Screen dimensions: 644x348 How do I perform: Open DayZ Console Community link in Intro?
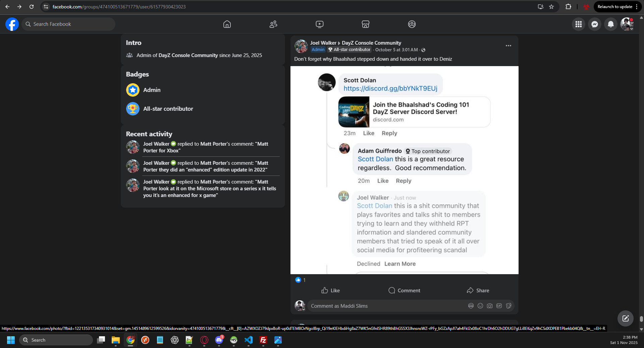(x=188, y=55)
